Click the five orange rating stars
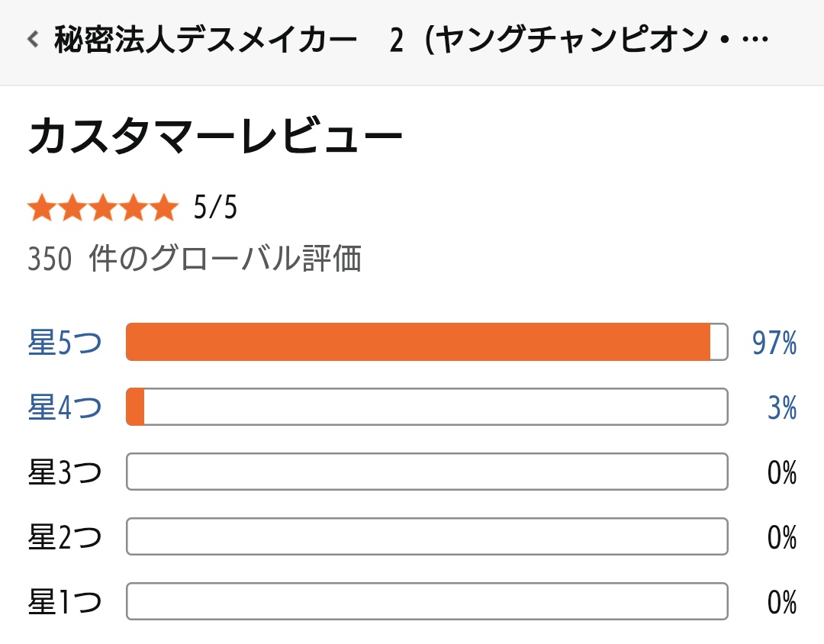The image size is (824, 644). [102, 208]
